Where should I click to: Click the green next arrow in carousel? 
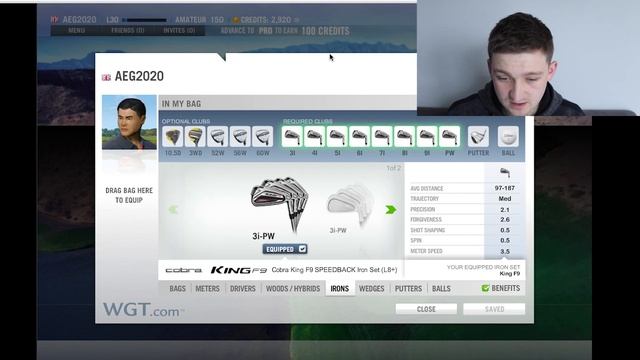391,210
